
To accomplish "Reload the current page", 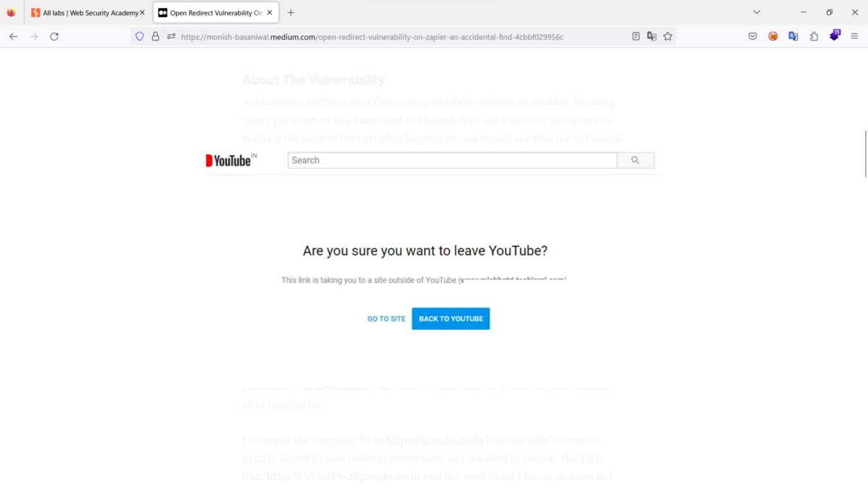I will pos(54,36).
